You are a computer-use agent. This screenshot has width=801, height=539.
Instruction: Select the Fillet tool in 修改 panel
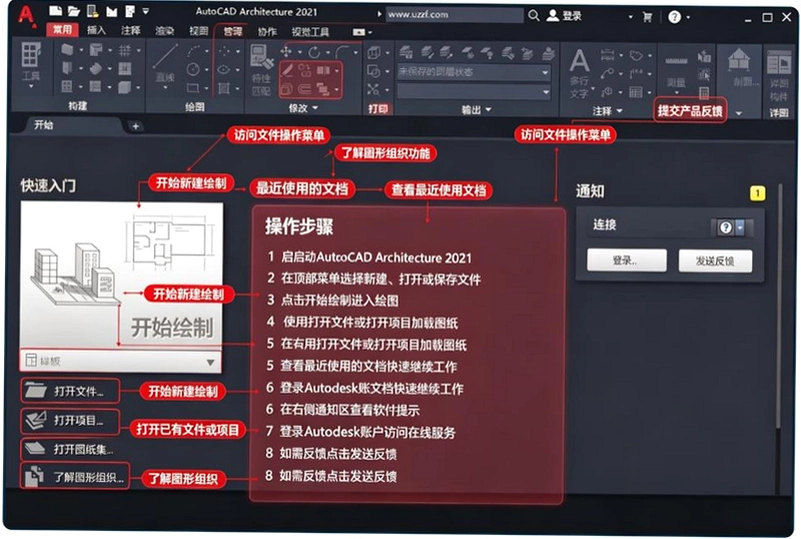343,51
